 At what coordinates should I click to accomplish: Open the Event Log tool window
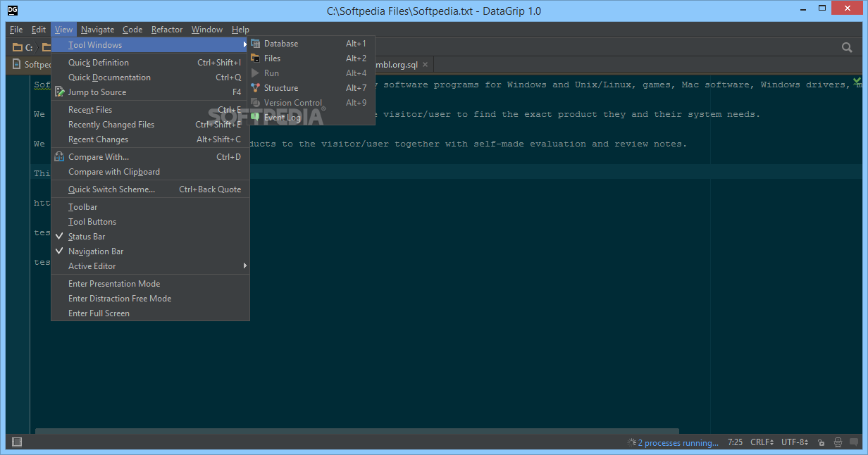click(311, 118)
